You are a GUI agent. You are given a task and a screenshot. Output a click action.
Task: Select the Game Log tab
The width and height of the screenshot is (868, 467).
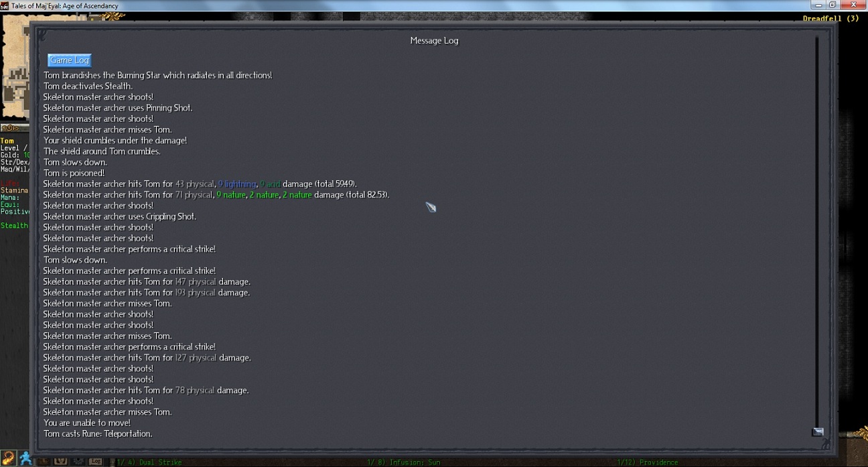(x=69, y=60)
